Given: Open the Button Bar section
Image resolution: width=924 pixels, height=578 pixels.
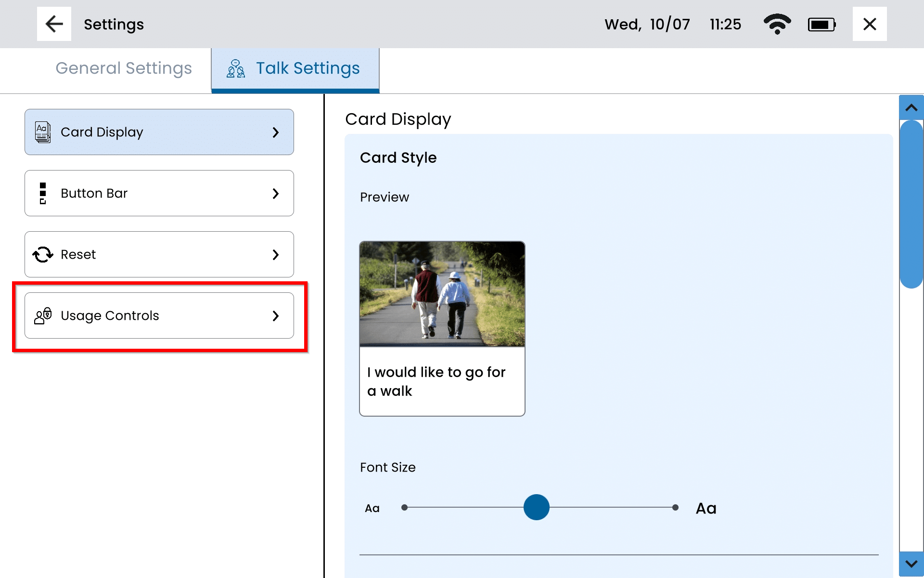Looking at the screenshot, I should 159,193.
